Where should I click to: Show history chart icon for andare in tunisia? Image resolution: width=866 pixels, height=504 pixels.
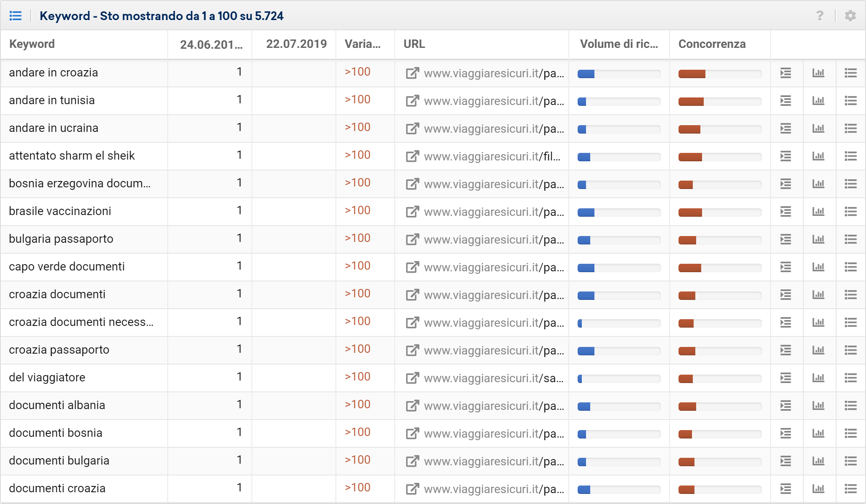tap(818, 101)
